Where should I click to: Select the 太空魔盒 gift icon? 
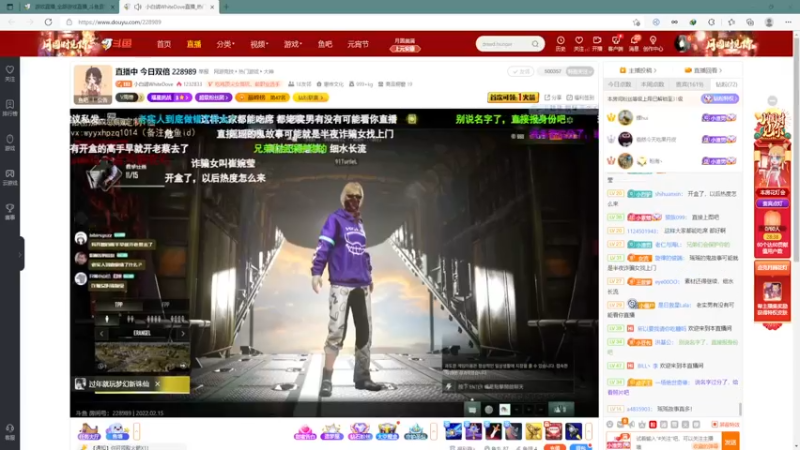tap(387, 432)
